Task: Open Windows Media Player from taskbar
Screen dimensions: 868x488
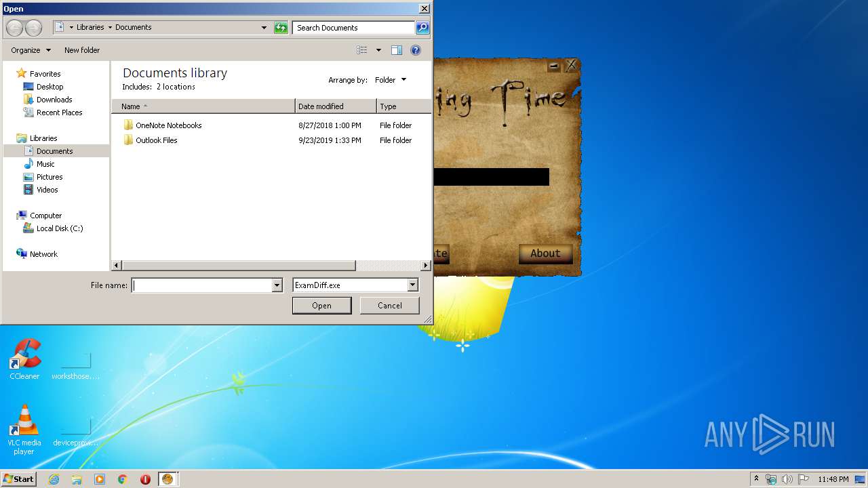Action: (x=100, y=479)
